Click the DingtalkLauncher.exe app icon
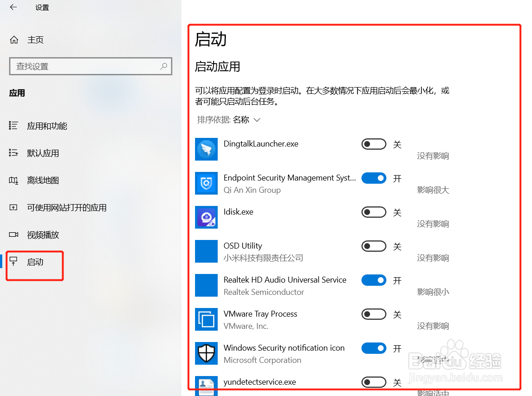This screenshot has width=532, height=396. (x=206, y=149)
